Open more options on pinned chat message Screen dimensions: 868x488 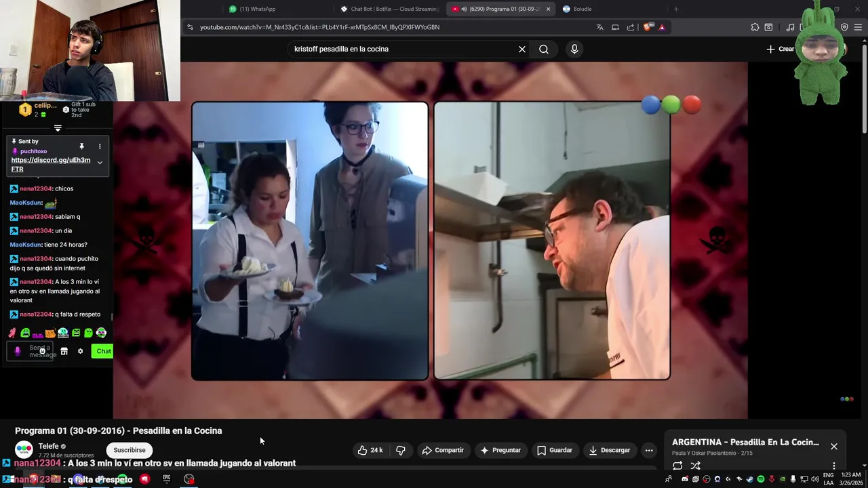[100, 146]
